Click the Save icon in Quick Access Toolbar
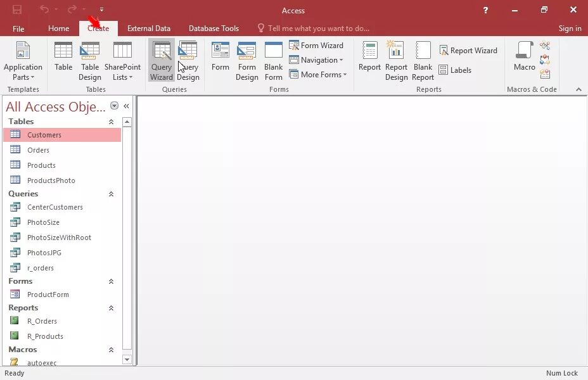588x380 pixels. click(x=17, y=9)
